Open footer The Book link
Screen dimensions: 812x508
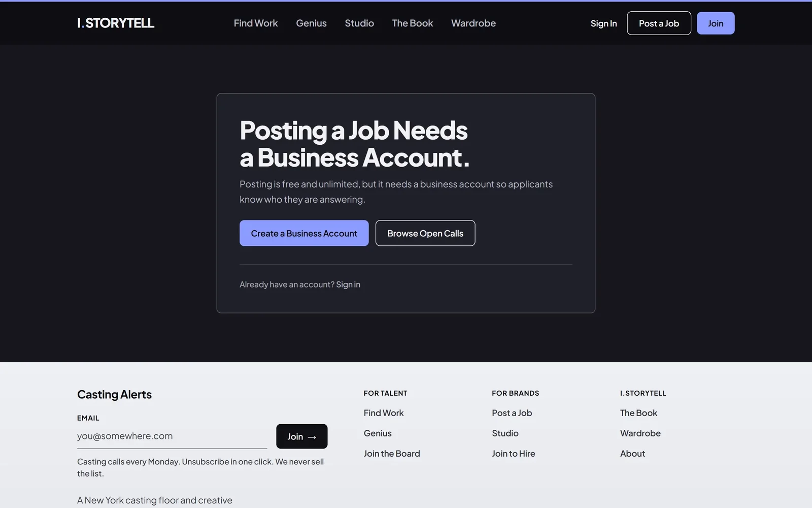pyautogui.click(x=638, y=413)
